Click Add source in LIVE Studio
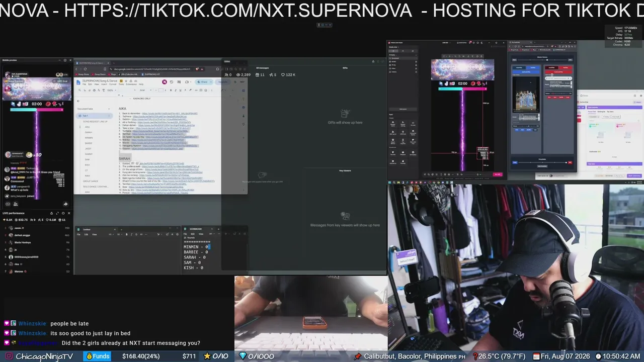Viewport: 644px width, 362px height. click(403, 109)
